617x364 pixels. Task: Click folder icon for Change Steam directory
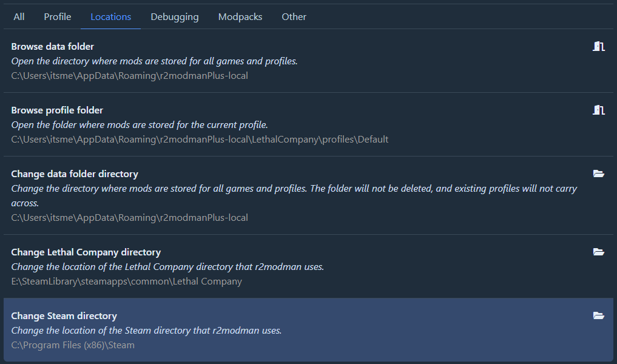(x=599, y=315)
